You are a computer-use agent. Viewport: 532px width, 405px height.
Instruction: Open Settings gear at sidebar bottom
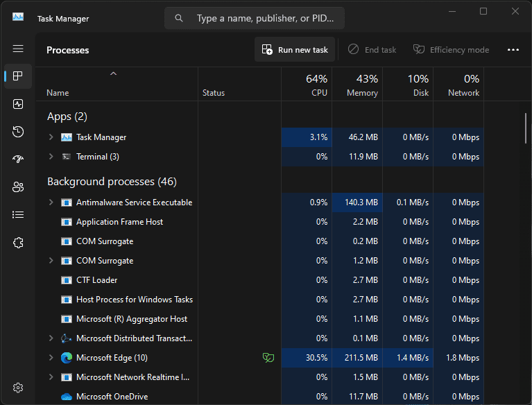18,388
